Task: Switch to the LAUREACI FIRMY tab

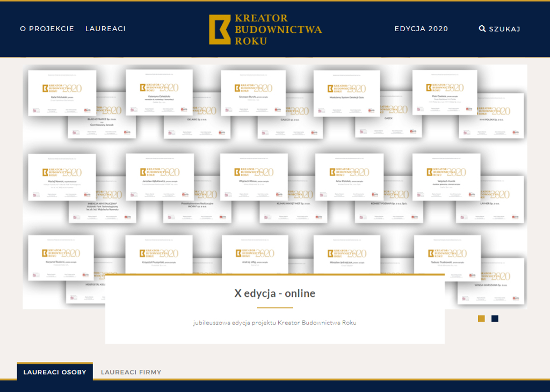Action: (131, 372)
